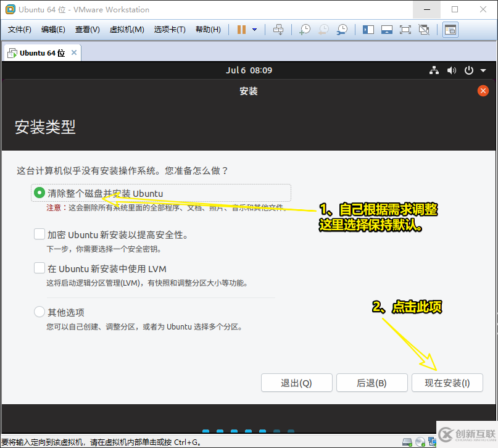Take a snapshot of the VM

(x=305, y=30)
